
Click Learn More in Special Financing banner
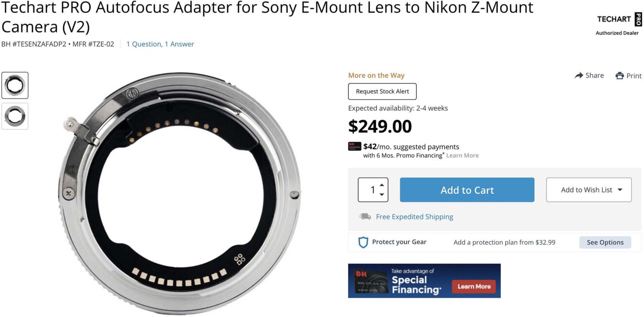coord(473,286)
